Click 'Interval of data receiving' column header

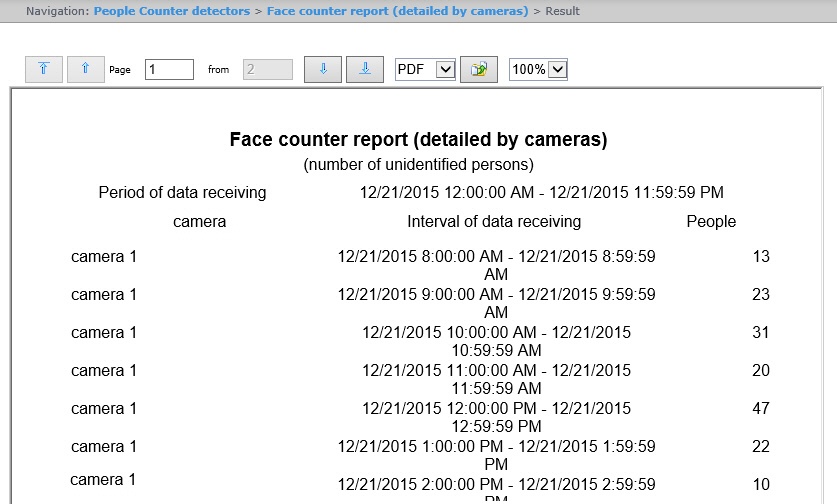[x=494, y=221]
